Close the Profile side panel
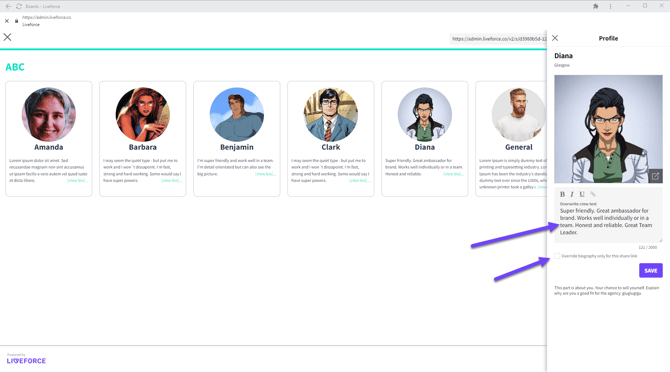Screen dimensions: 670x372 [x=555, y=38]
